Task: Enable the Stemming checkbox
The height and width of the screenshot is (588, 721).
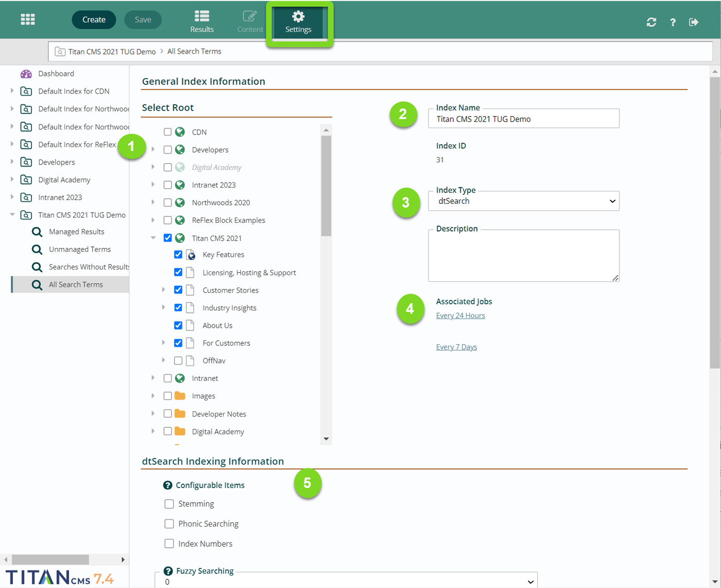Action: (169, 504)
